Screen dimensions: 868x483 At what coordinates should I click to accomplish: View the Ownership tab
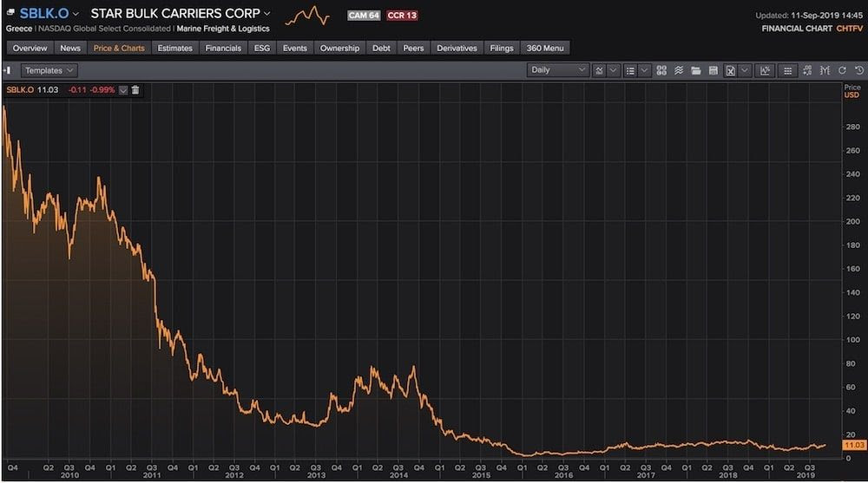point(339,49)
